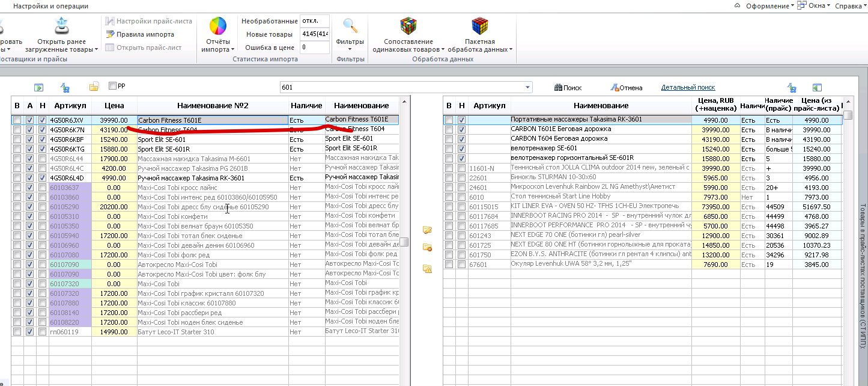This screenshot has height=386, width=868.
Task: Click the Новые товары value field
Action: coord(315,34)
